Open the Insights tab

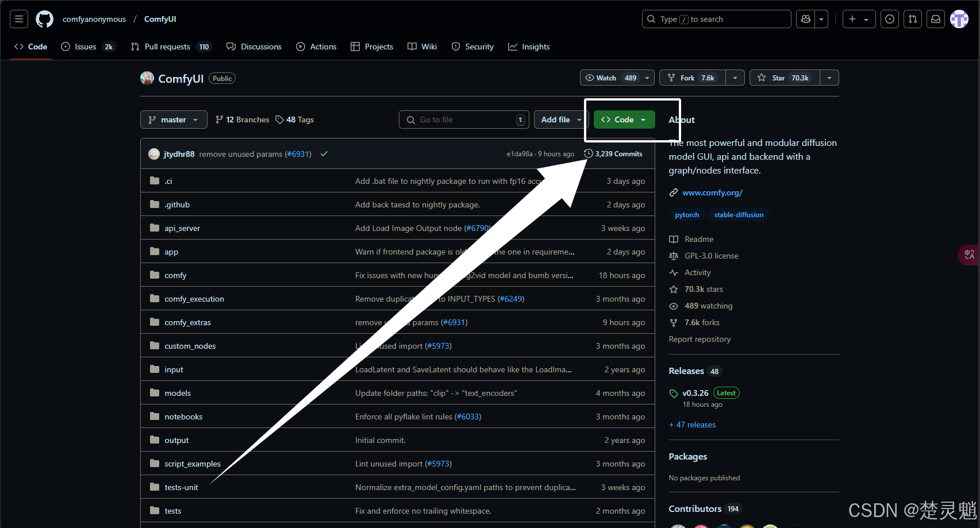coord(529,47)
